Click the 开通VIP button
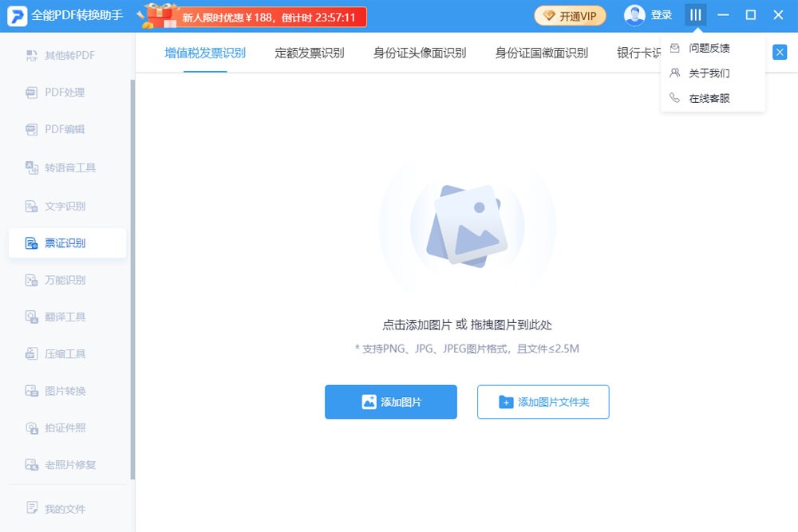Image resolution: width=798 pixels, height=532 pixels. pyautogui.click(x=570, y=16)
